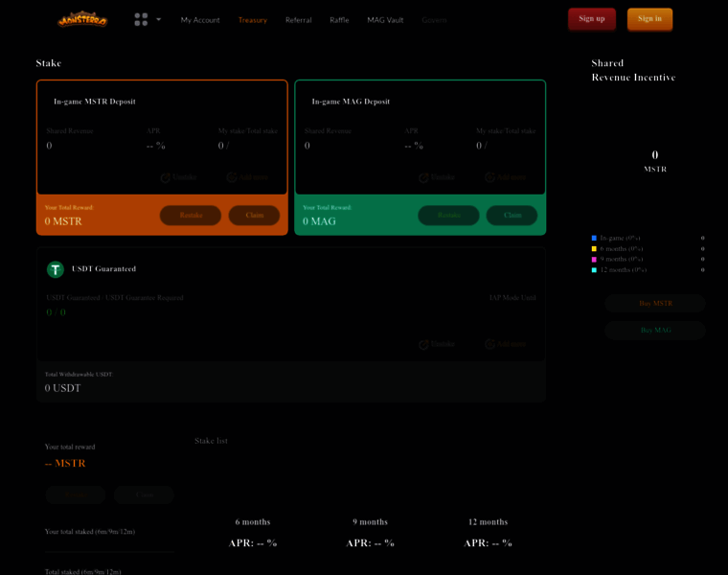Click the cyan 12 months legend swatch
Screen dimensions: 728x575
[594, 270]
